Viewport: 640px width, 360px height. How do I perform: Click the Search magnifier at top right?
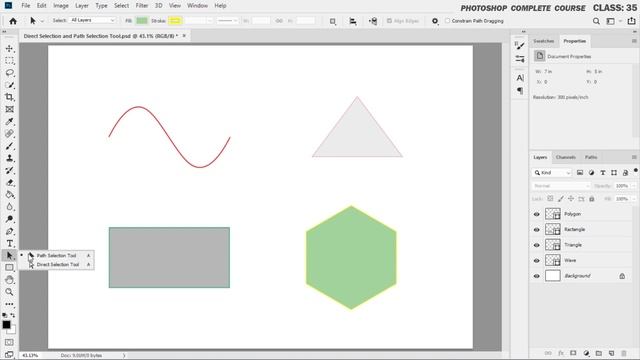tap(596, 21)
